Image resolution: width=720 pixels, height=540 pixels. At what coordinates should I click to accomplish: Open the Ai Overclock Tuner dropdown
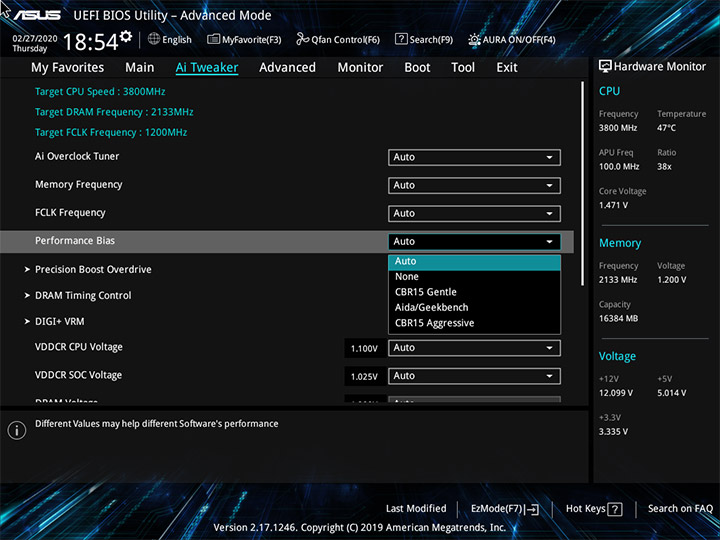474,157
